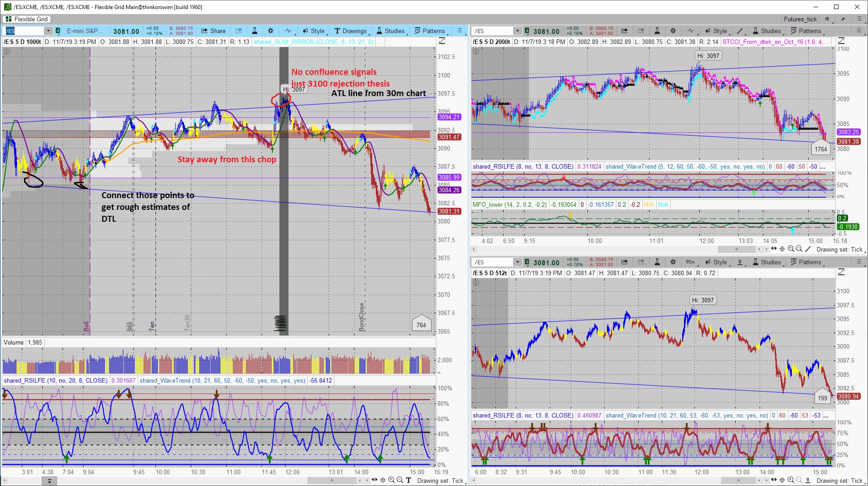Open chart settings gear in left chart

[x=271, y=31]
